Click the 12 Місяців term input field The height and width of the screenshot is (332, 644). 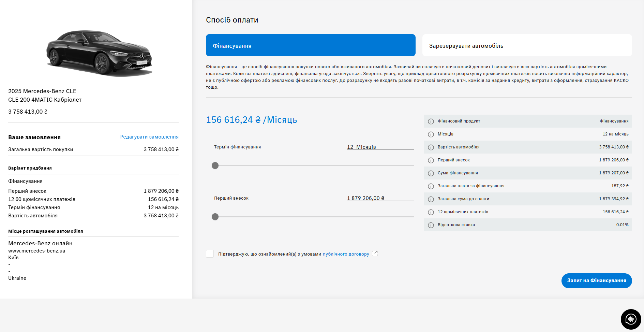380,147
